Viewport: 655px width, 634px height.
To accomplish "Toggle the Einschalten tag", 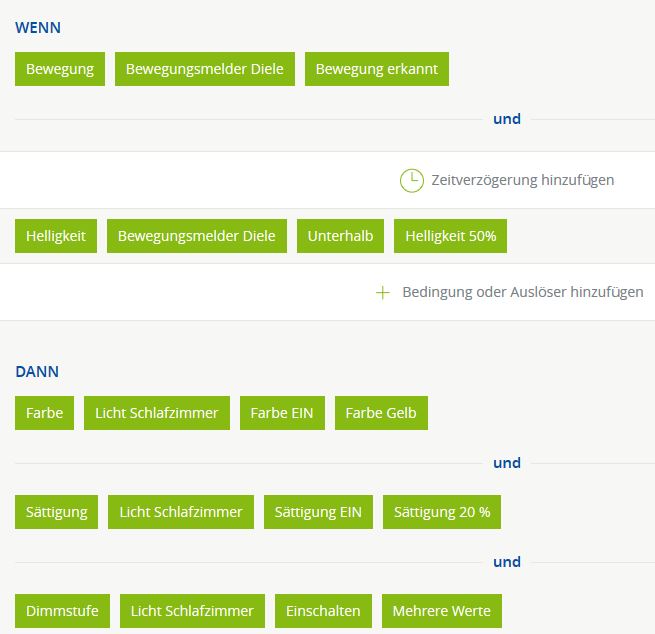I will point(323,611).
